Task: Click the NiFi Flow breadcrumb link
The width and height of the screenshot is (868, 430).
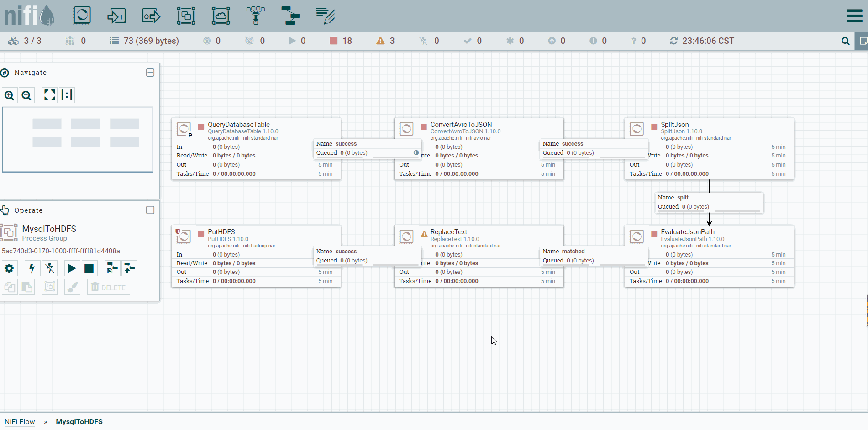Action: [x=20, y=422]
